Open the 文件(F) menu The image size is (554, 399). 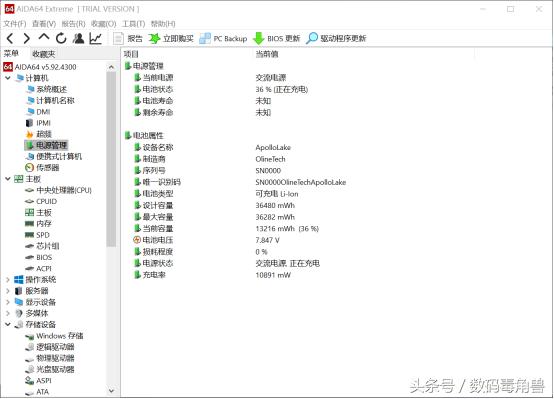(x=14, y=24)
